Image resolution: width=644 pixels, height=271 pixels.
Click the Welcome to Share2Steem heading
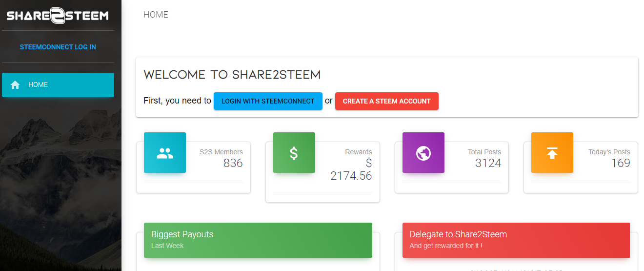coord(232,75)
